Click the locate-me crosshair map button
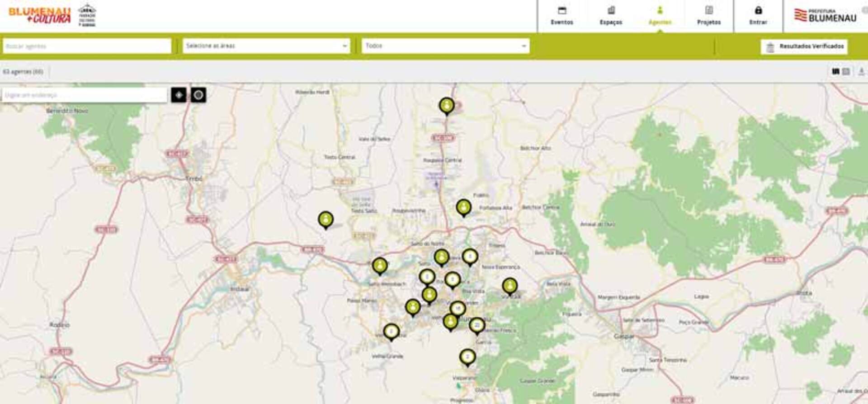868x404 pixels. tap(179, 95)
